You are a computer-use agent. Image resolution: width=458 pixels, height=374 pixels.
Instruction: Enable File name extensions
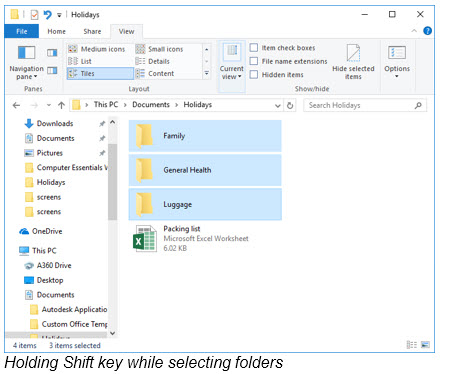[x=254, y=61]
